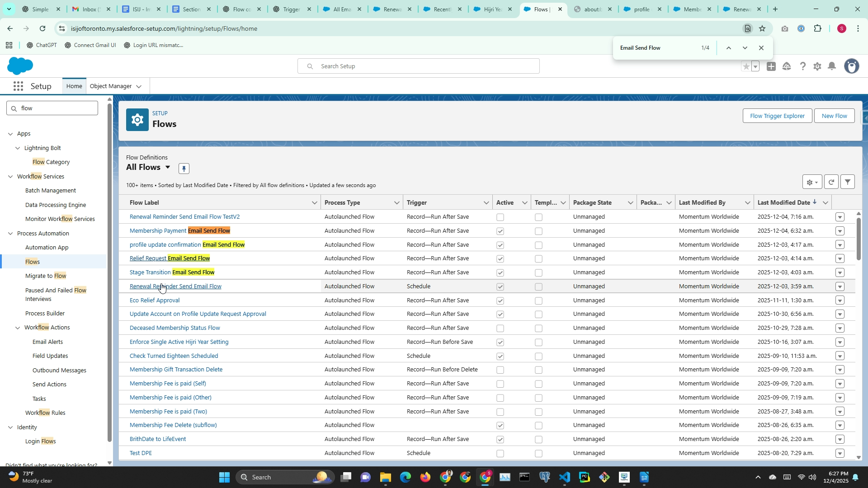Toggle Active checkbox for Deceased Membership Status Flow
Image resolution: width=868 pixels, height=488 pixels.
[500, 328]
